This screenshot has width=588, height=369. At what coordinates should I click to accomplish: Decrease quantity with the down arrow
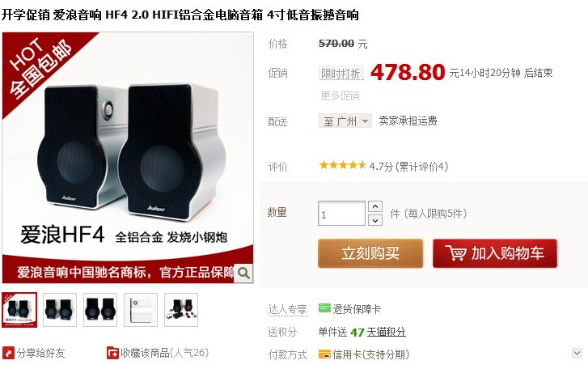tap(375, 220)
